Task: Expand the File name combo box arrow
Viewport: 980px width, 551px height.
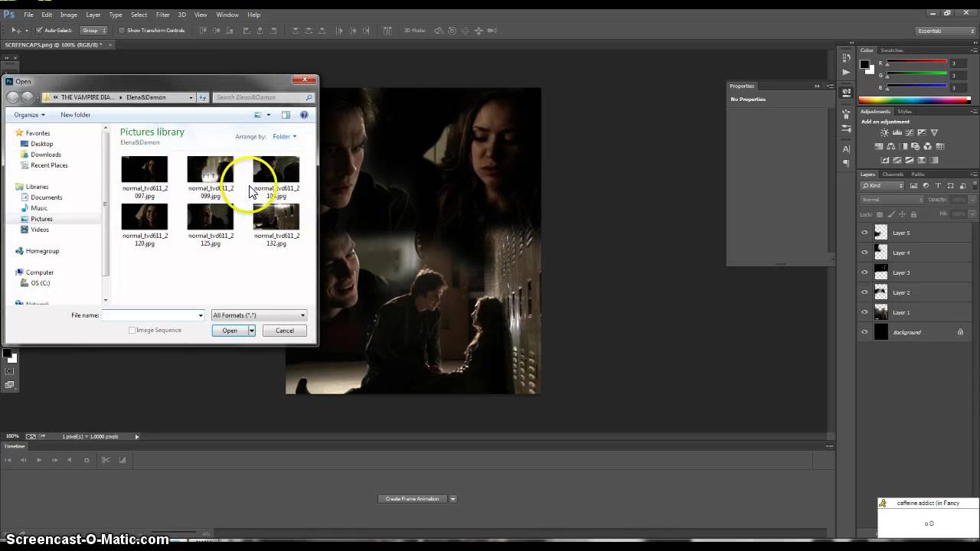Action: tap(201, 315)
